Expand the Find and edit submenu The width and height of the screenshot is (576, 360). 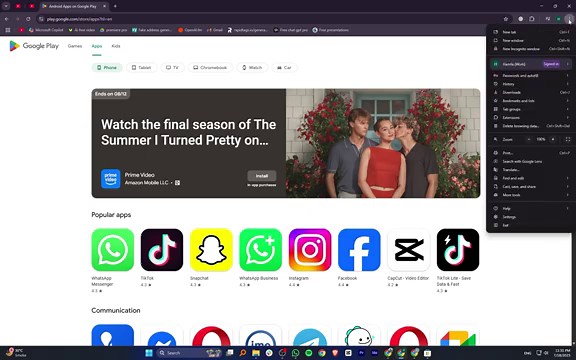[531, 178]
